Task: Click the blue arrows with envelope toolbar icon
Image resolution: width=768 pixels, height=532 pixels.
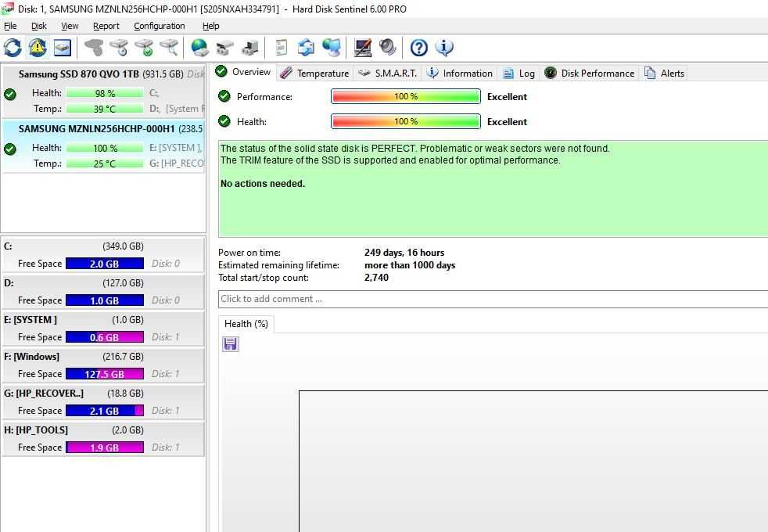Action: [x=306, y=48]
